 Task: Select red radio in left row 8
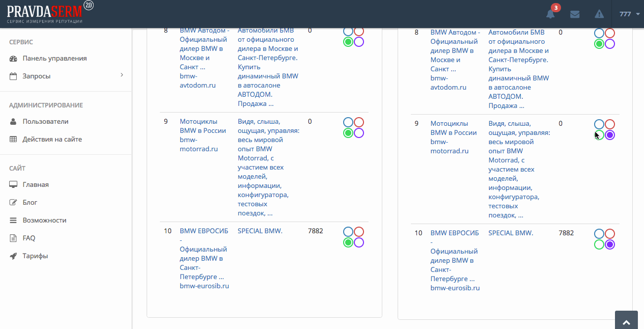tap(359, 32)
